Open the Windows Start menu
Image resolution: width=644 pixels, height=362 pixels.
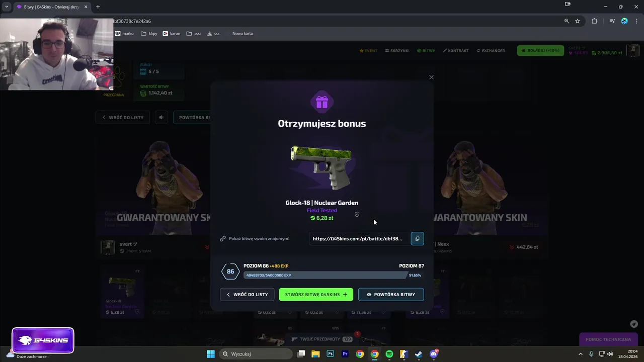click(x=211, y=354)
